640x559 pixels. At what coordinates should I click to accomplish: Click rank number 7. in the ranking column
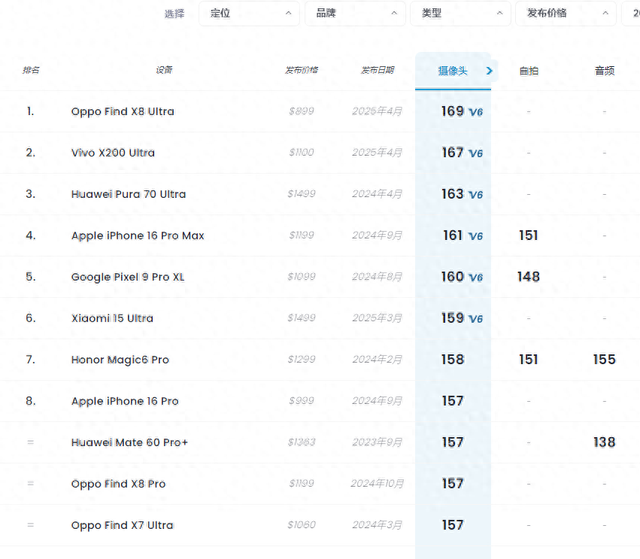(x=31, y=359)
